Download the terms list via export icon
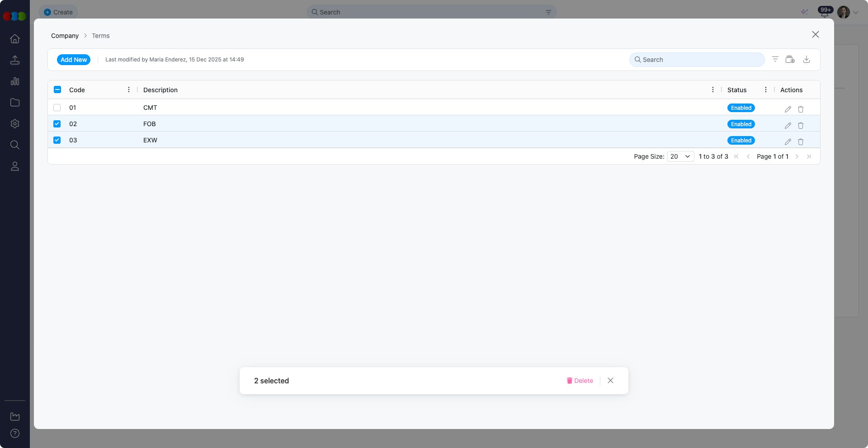Viewport: 868px width, 448px height. point(807,59)
